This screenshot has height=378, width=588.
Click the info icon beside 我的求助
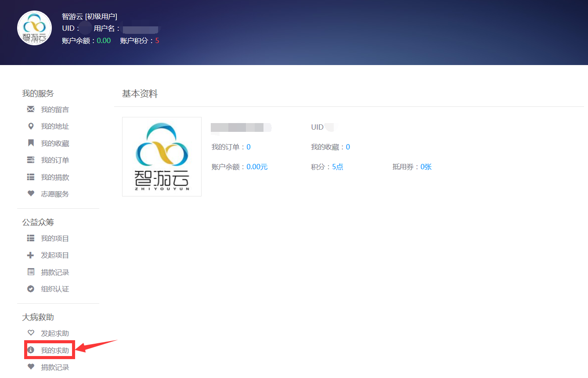31,350
